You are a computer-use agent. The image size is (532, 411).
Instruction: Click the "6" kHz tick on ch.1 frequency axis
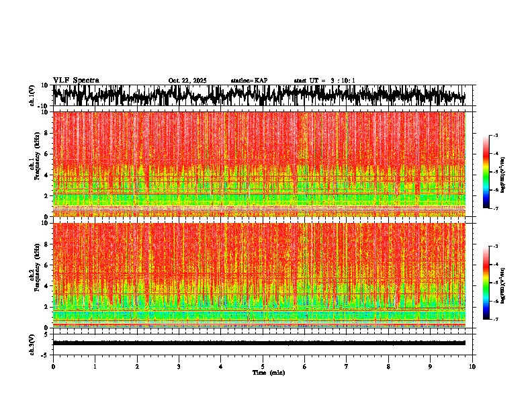pyautogui.click(x=47, y=154)
